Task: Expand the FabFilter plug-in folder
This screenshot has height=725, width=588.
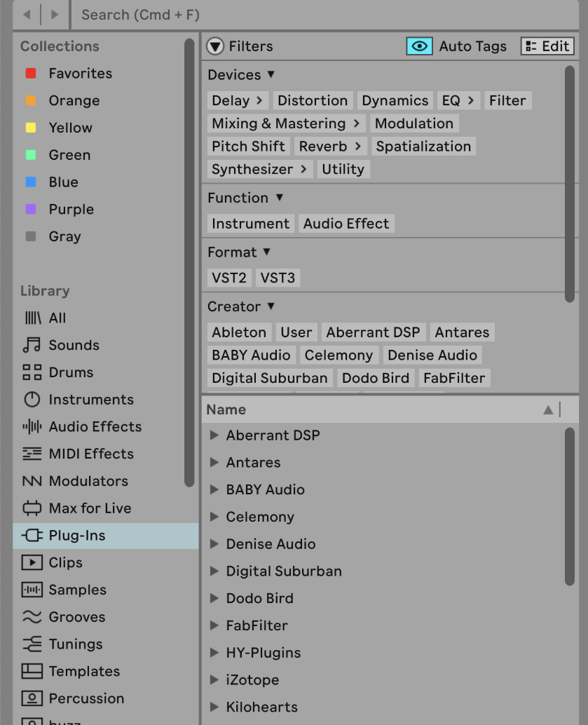Action: [x=214, y=625]
